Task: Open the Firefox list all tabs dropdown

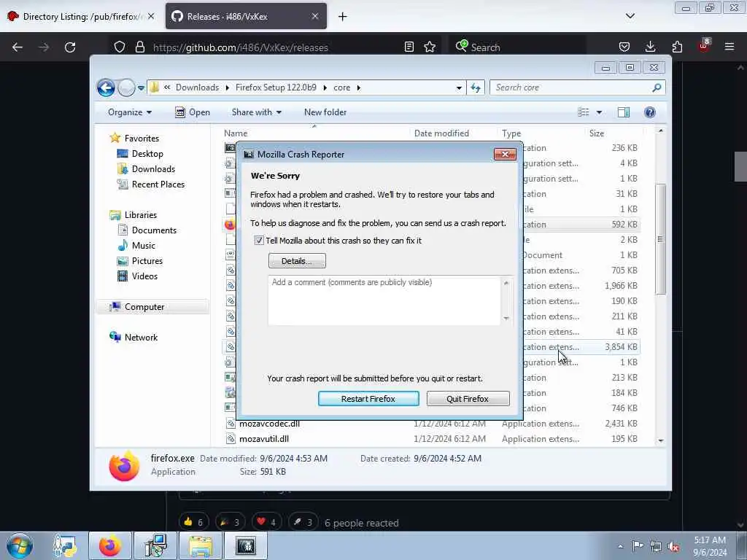Action: pos(630,16)
